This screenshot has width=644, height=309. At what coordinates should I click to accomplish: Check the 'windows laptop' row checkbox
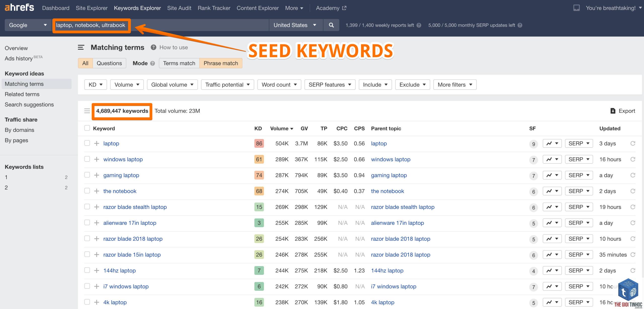(x=87, y=159)
